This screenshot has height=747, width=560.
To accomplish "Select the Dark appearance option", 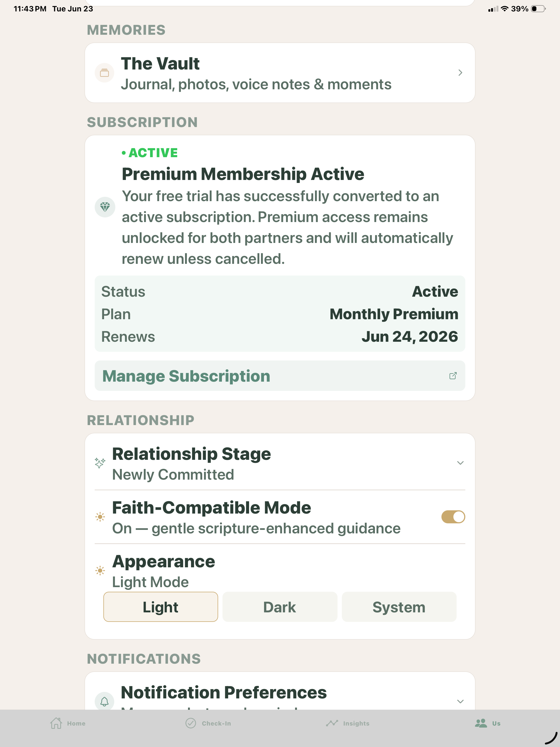I will [x=280, y=607].
